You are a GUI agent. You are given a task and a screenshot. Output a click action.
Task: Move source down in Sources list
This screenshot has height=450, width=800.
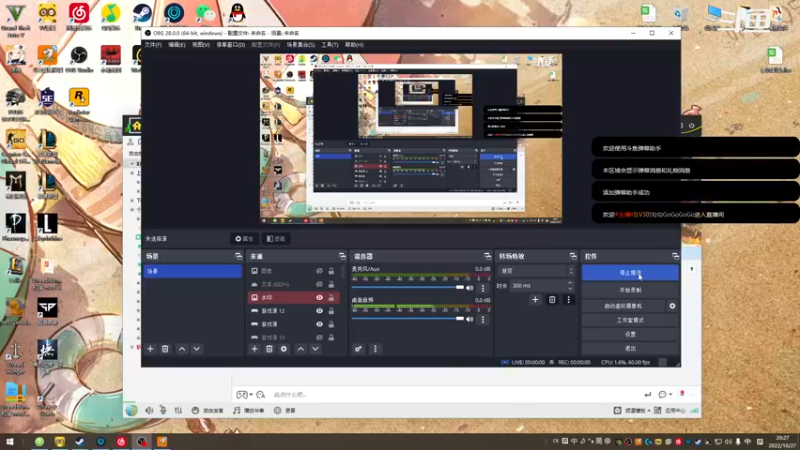pos(315,349)
